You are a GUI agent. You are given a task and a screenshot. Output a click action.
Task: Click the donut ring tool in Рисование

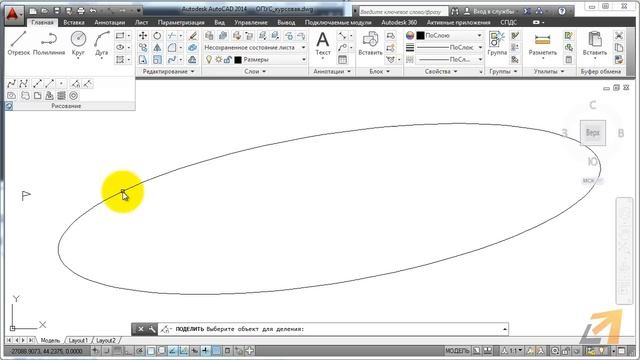[73, 96]
